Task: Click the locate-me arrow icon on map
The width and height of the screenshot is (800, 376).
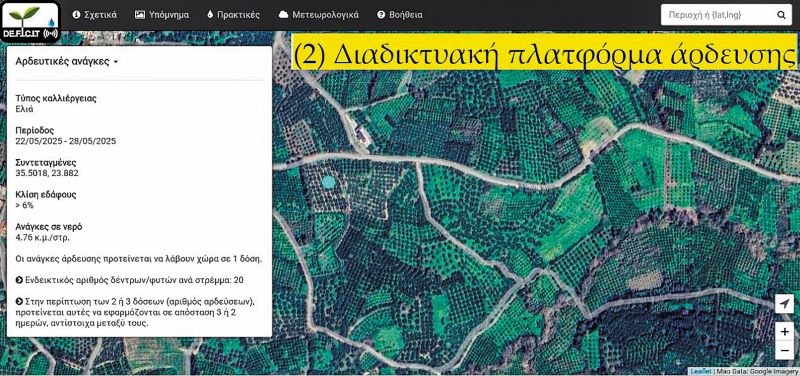Action: click(x=784, y=305)
